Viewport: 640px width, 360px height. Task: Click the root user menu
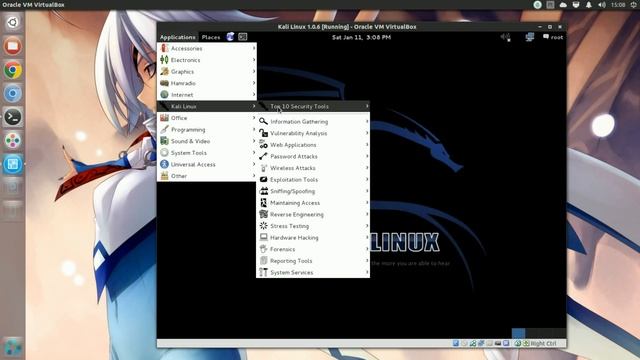(553, 37)
